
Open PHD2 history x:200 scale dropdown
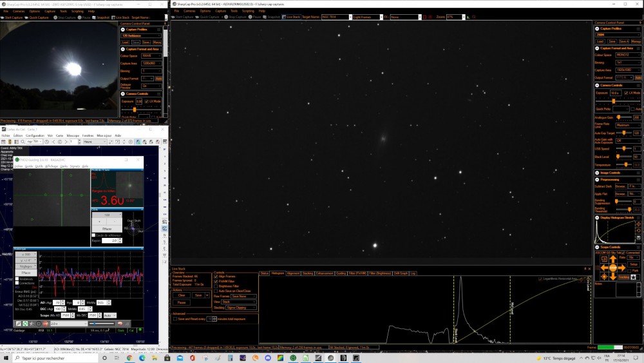tap(26, 255)
